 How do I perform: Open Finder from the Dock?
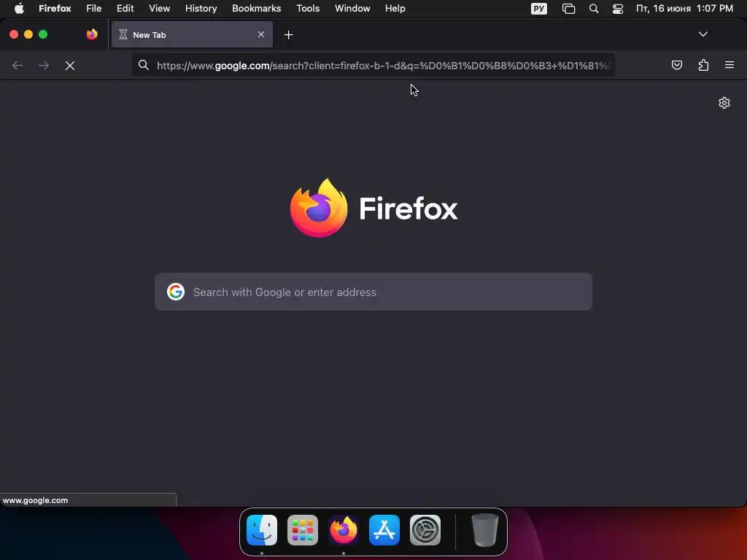262,530
